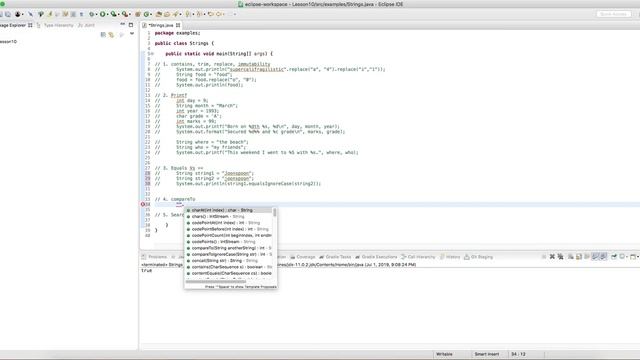Minimize the Package Explorer panel
The width and height of the screenshot is (640, 360).
pyautogui.click(x=122, y=24)
